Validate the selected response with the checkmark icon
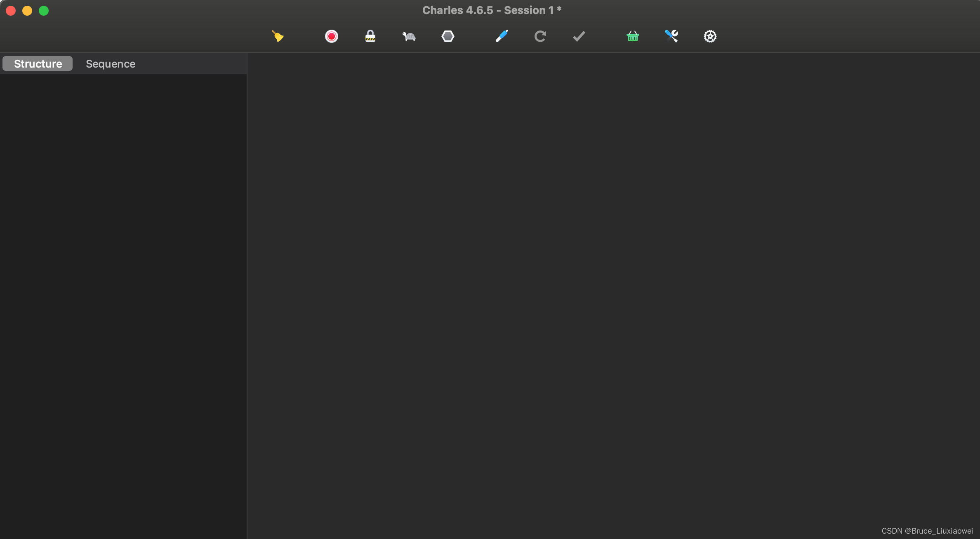 coord(579,36)
